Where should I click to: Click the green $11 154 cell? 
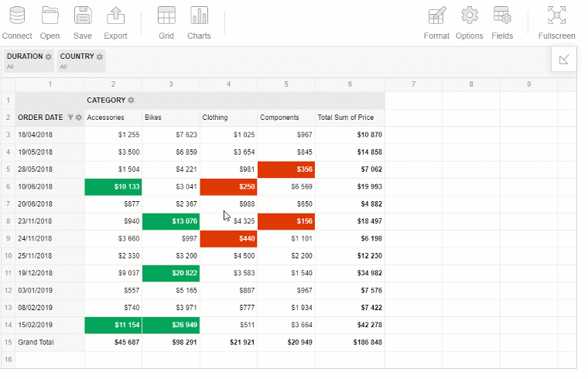click(x=113, y=325)
